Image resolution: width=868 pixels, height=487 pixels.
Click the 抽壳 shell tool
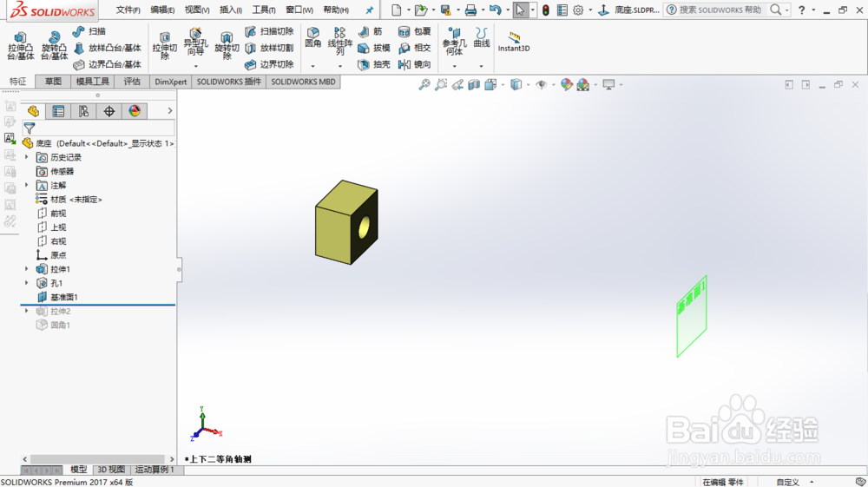[x=374, y=65]
